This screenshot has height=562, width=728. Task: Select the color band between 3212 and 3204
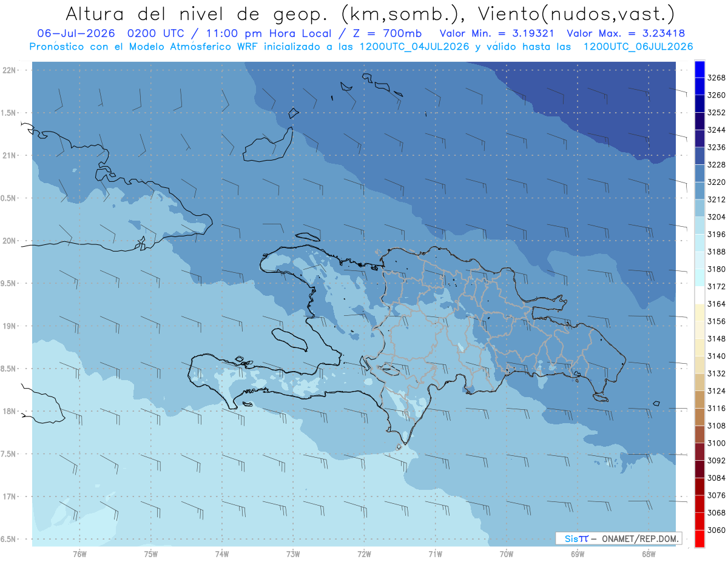click(x=699, y=208)
